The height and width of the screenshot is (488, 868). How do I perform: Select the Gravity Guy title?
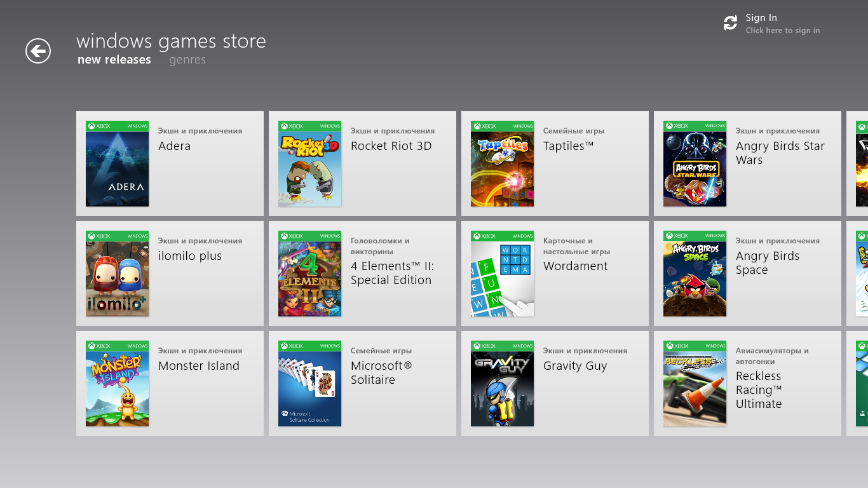click(x=575, y=366)
